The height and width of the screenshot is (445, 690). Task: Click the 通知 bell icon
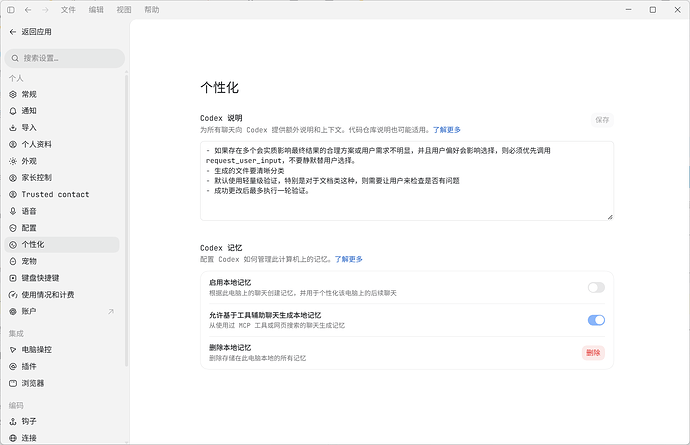coord(13,111)
